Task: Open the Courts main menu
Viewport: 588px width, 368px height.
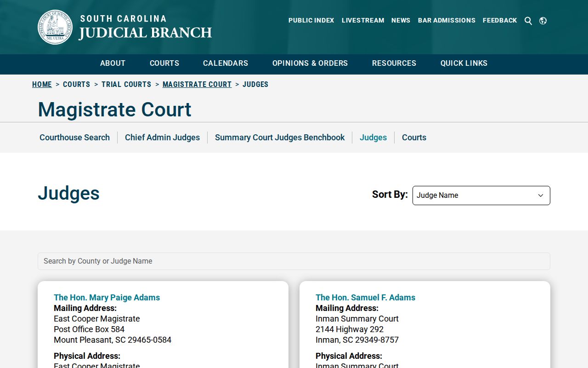Action: [x=164, y=63]
